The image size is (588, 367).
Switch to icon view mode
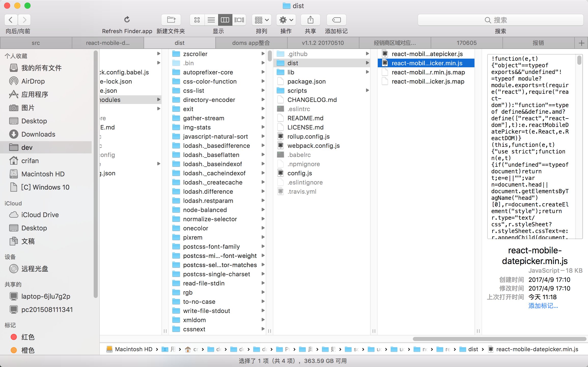[197, 20]
